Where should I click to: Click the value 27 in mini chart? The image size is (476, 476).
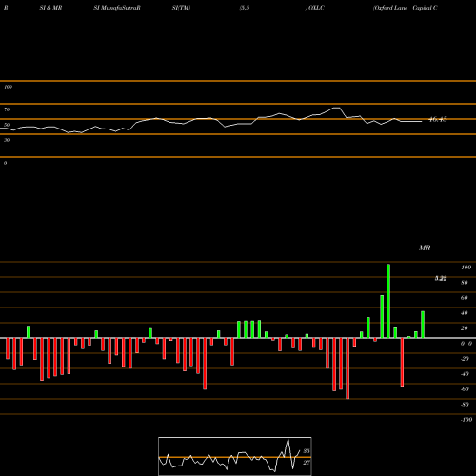tap(307, 463)
